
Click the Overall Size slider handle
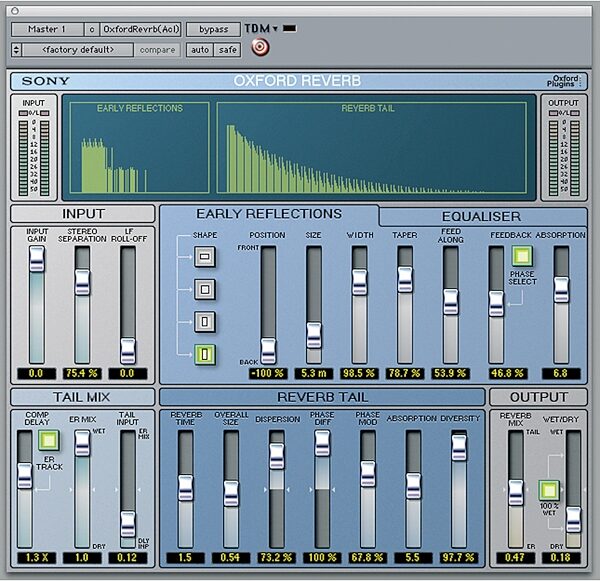click(x=231, y=494)
